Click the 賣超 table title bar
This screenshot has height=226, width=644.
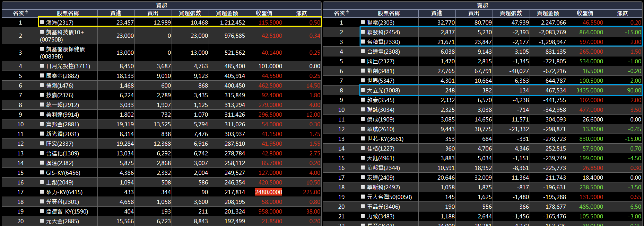(482, 6)
